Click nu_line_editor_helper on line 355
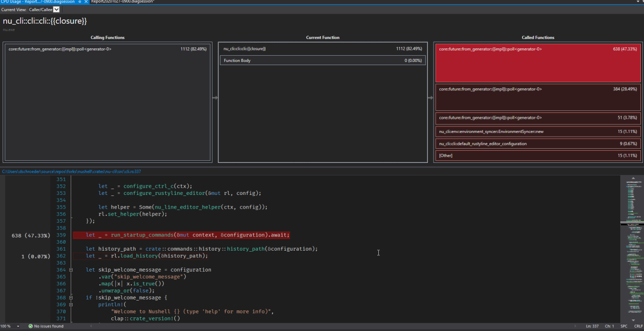644x331 pixels. 186,207
